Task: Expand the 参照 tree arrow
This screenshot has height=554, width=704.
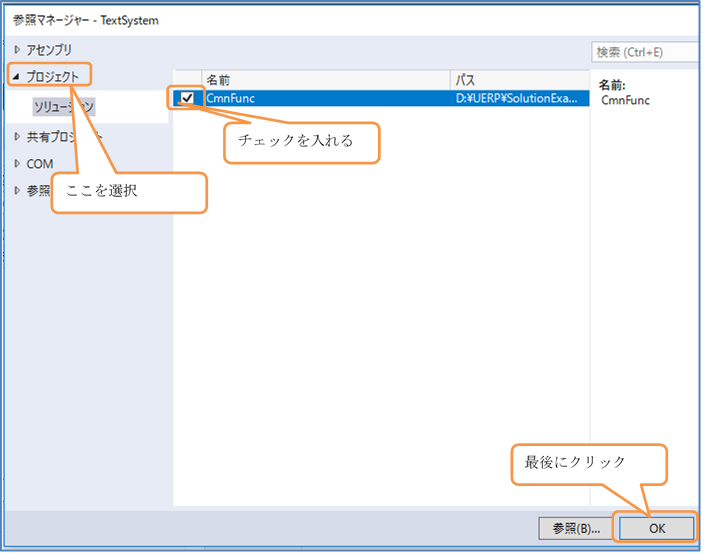Action: click(16, 190)
